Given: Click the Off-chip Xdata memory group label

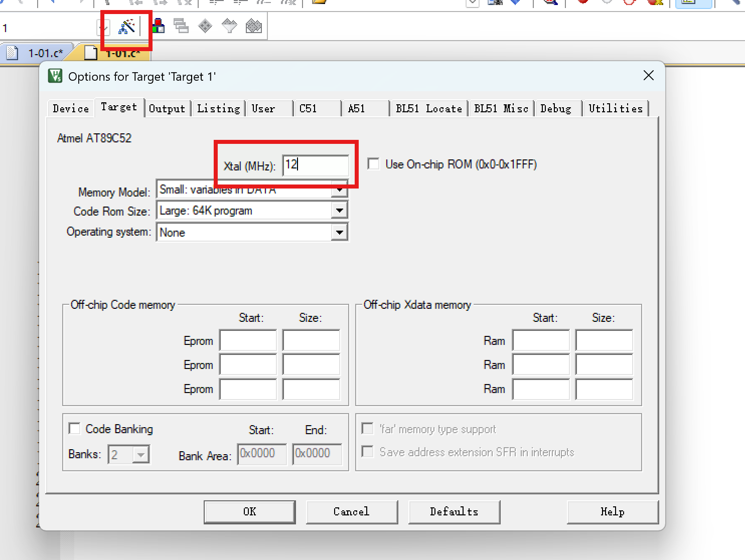Looking at the screenshot, I should point(417,305).
